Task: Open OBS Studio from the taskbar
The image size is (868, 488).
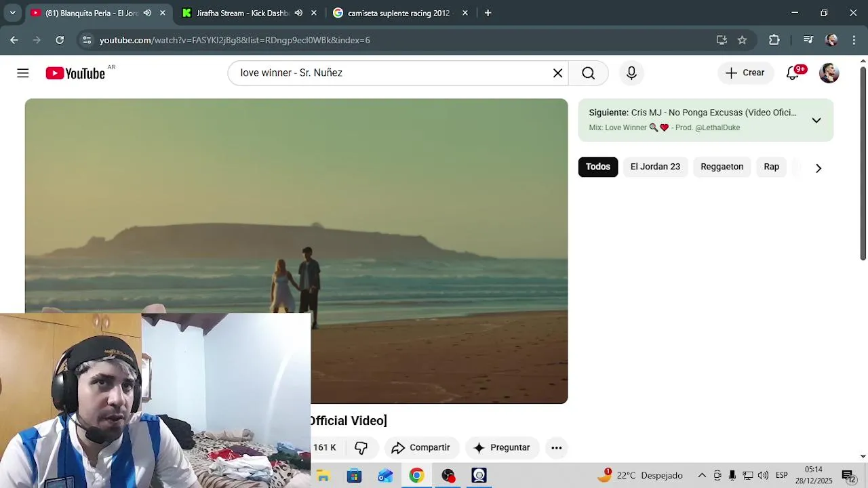Action: pyautogui.click(x=448, y=475)
